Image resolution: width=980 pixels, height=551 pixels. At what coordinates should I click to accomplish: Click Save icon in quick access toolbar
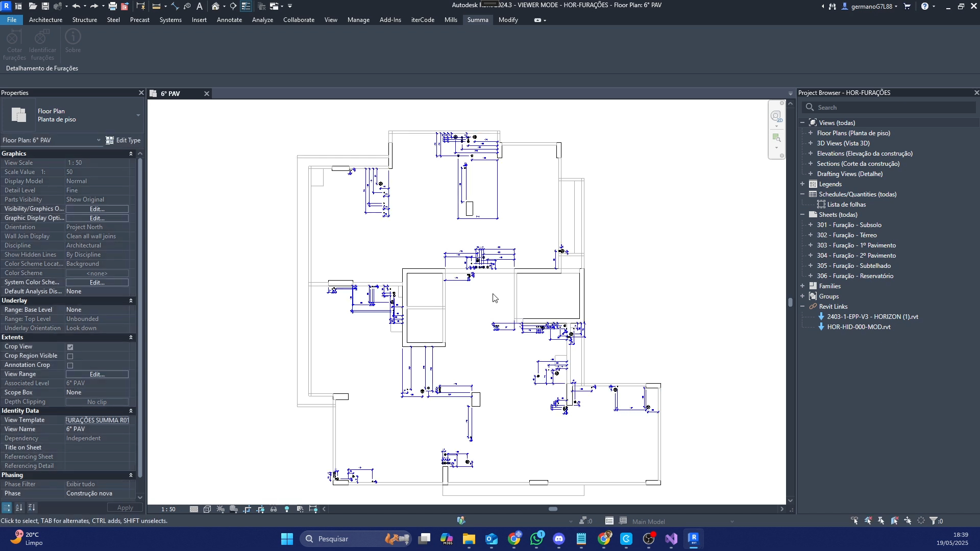tap(45, 6)
